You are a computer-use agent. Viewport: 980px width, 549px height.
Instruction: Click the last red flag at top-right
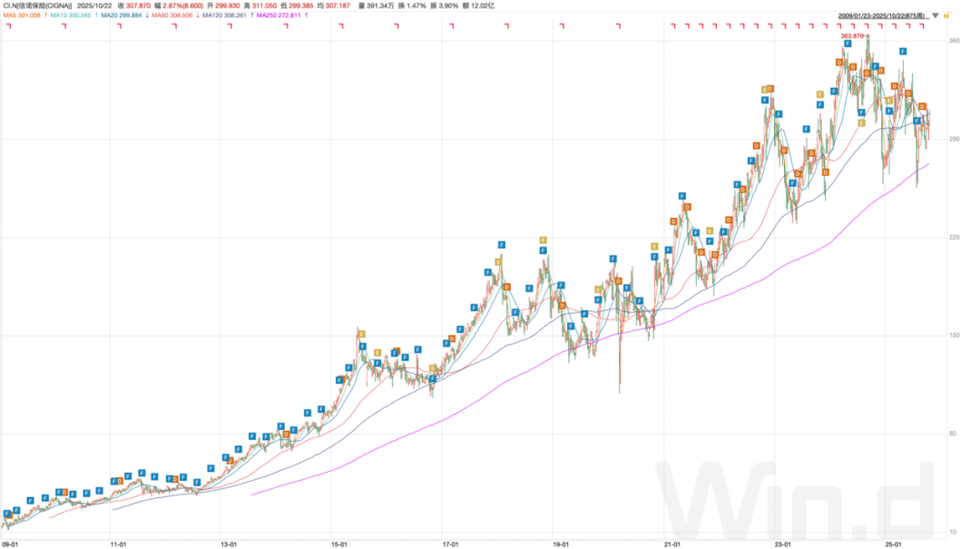pyautogui.click(x=921, y=26)
